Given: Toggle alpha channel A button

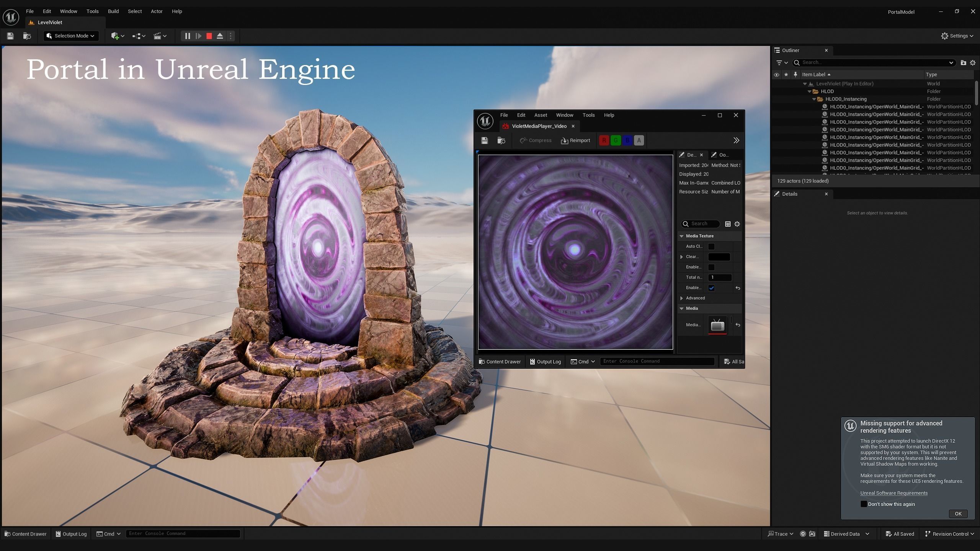Looking at the screenshot, I should (639, 140).
